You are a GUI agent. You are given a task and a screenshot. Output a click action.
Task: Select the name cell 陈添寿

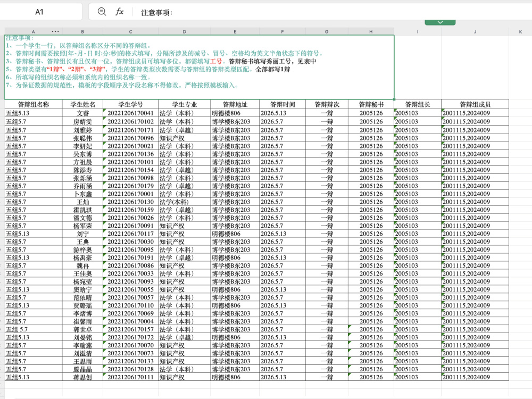click(83, 170)
